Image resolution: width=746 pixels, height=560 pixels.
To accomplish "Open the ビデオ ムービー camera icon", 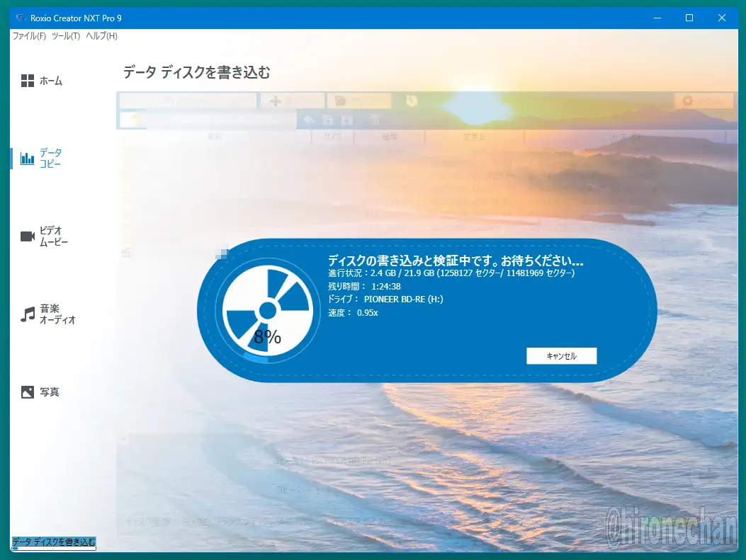I will coord(28,236).
